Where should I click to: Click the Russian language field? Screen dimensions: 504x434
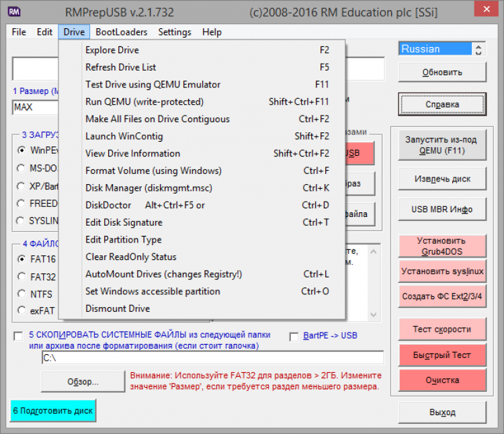click(435, 49)
